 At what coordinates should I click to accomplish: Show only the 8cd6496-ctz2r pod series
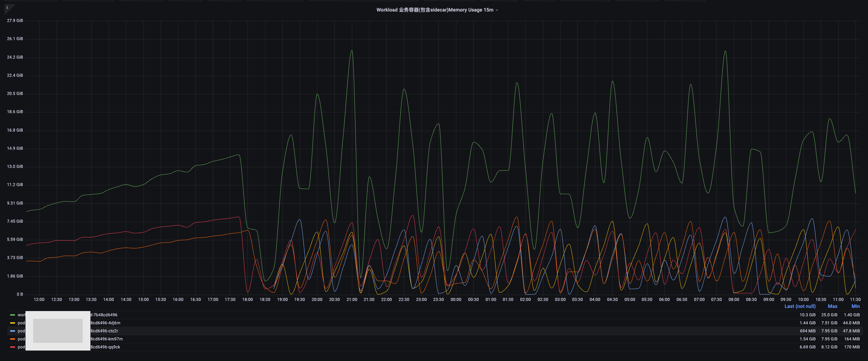[104, 331]
